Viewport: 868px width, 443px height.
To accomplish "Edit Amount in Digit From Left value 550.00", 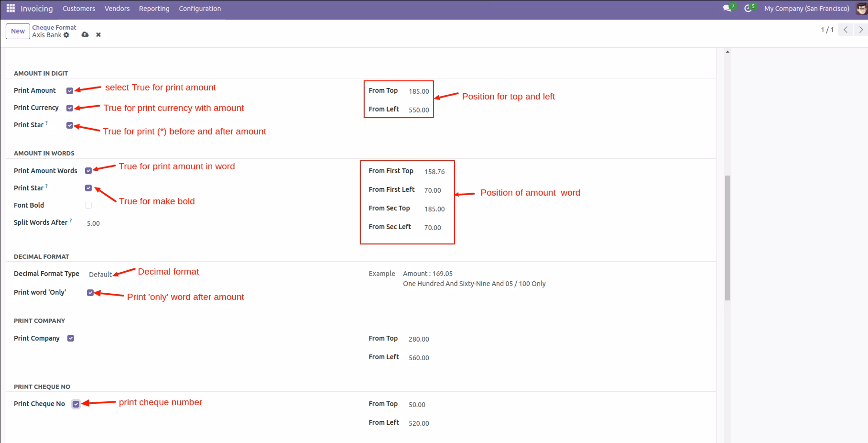I will 419,110.
